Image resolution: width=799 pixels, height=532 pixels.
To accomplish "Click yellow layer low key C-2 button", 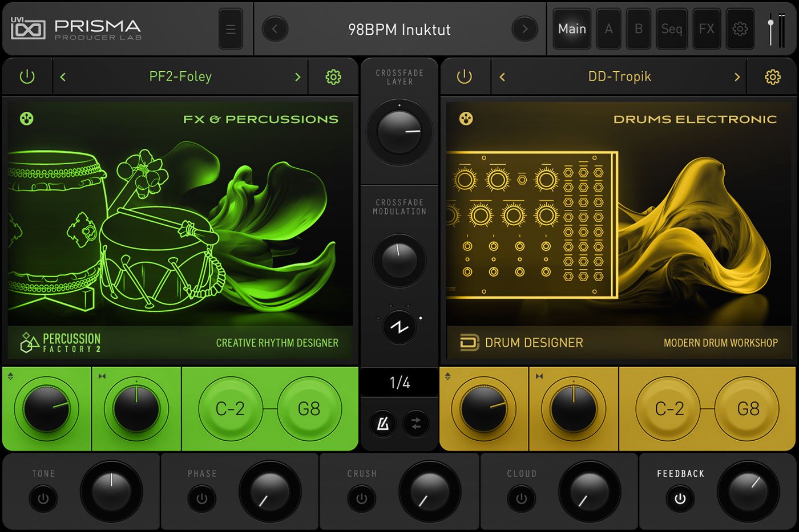I will [669, 409].
